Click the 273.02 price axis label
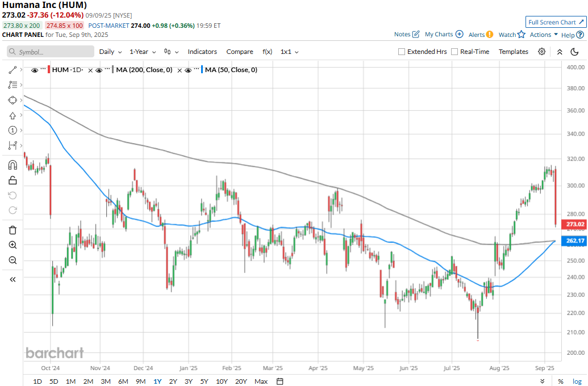Image resolution: width=588 pixels, height=386 pixels. pyautogui.click(x=574, y=224)
